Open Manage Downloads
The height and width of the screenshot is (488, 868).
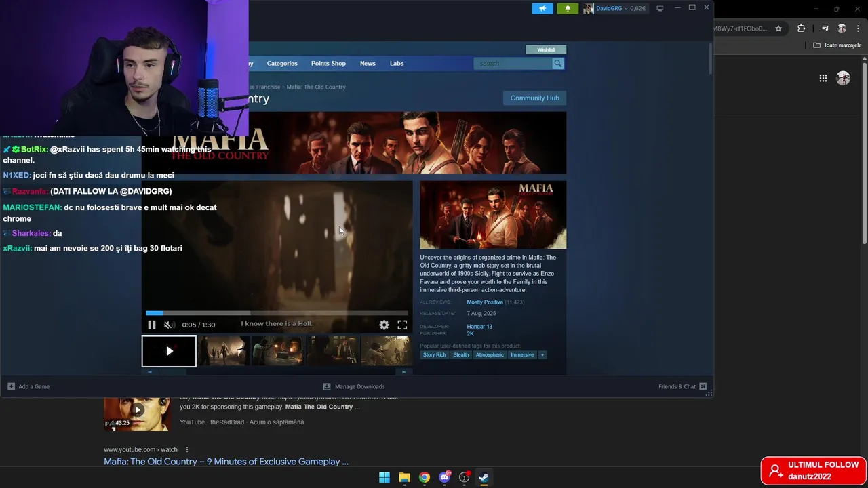[354, 386]
